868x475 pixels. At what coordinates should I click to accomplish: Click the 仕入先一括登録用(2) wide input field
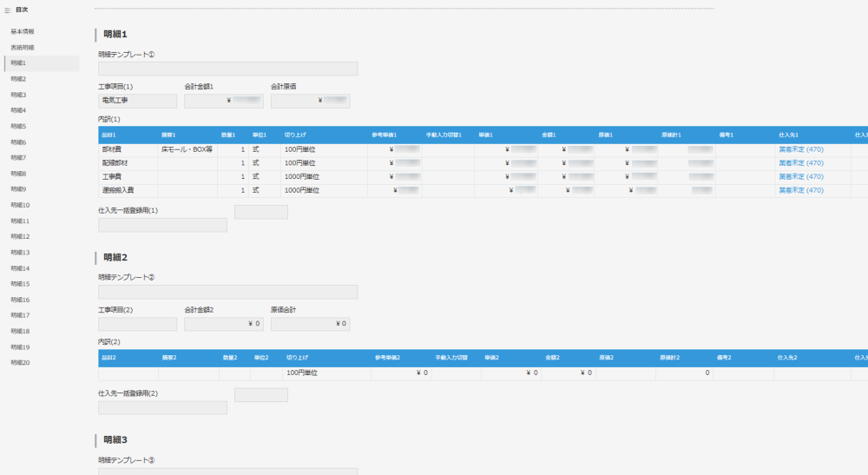(163, 408)
